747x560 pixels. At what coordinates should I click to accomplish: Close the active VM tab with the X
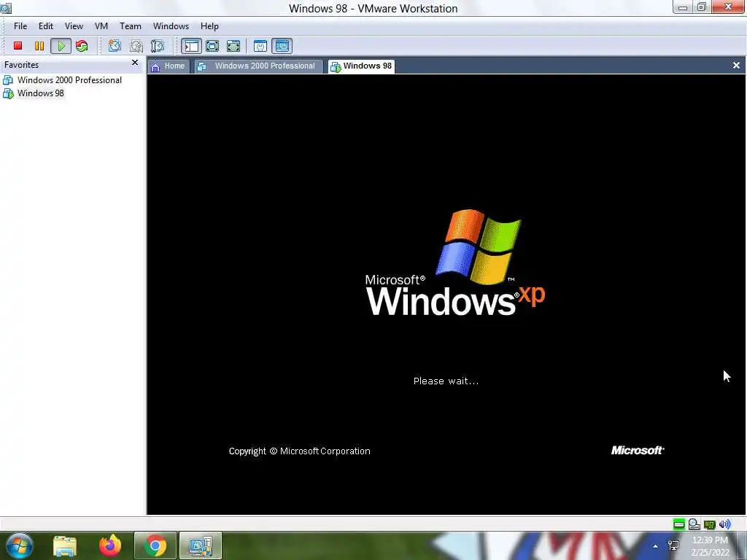736,65
